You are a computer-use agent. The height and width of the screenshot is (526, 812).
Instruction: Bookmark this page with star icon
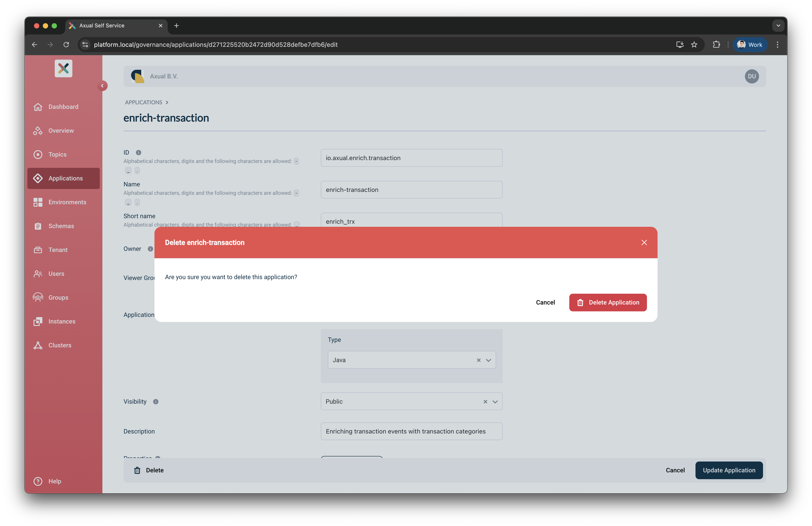694,44
